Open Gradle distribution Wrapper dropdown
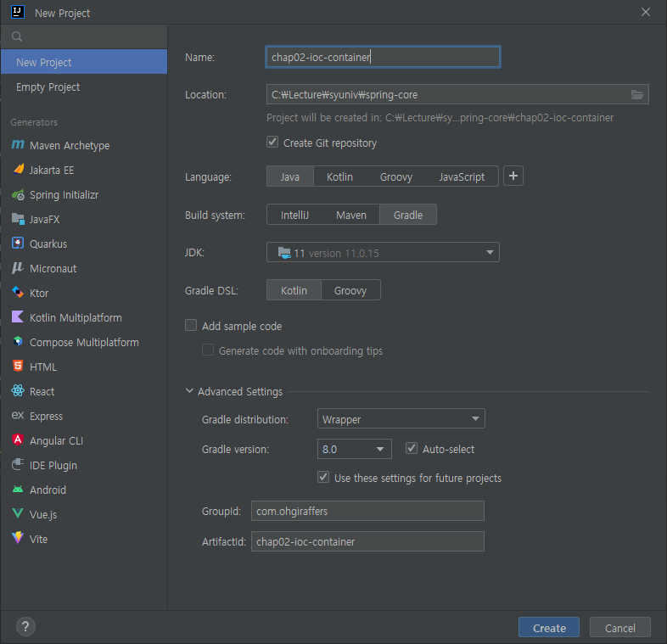The height and width of the screenshot is (644, 667). (401, 419)
